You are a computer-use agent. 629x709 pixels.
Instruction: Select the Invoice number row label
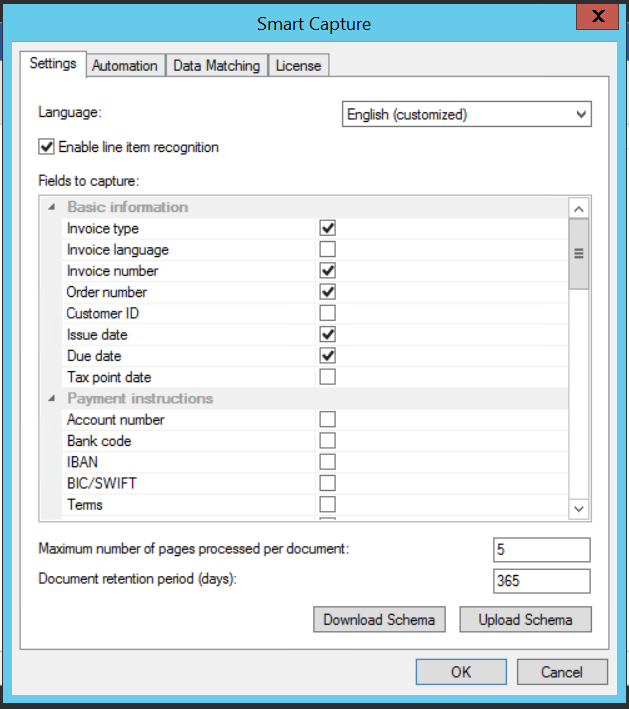(113, 271)
